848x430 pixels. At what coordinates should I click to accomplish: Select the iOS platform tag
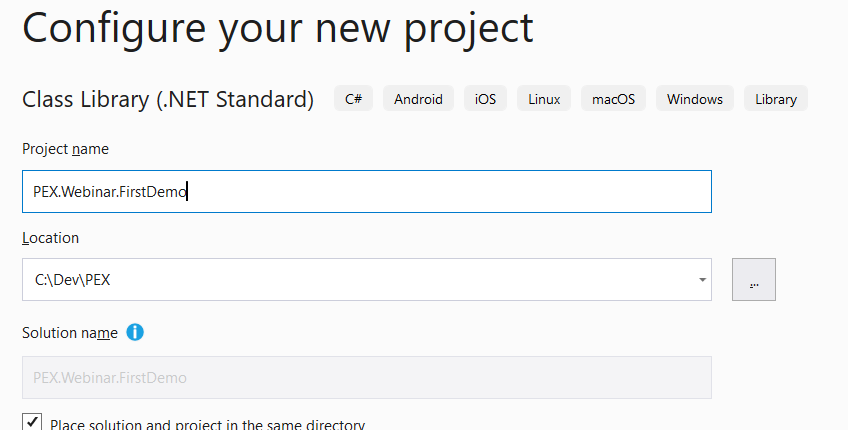click(485, 99)
